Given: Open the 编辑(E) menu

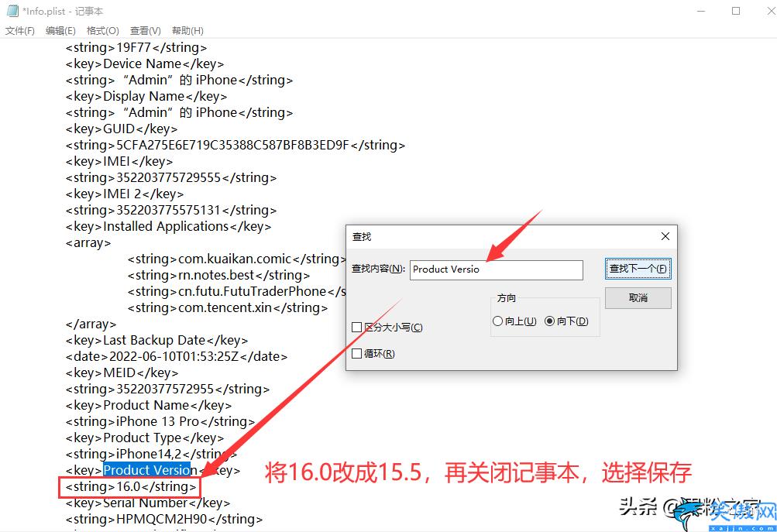Looking at the screenshot, I should [x=60, y=31].
